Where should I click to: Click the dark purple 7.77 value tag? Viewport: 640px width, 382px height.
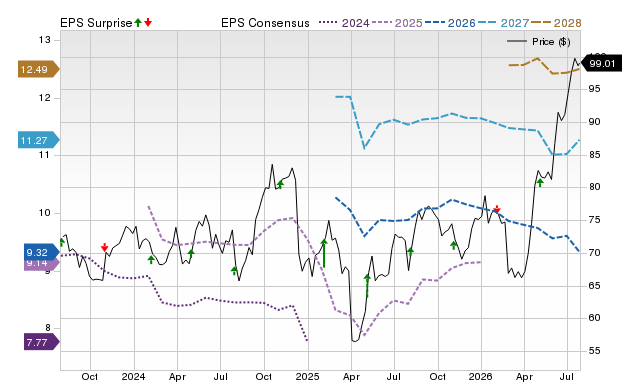pyautogui.click(x=42, y=342)
